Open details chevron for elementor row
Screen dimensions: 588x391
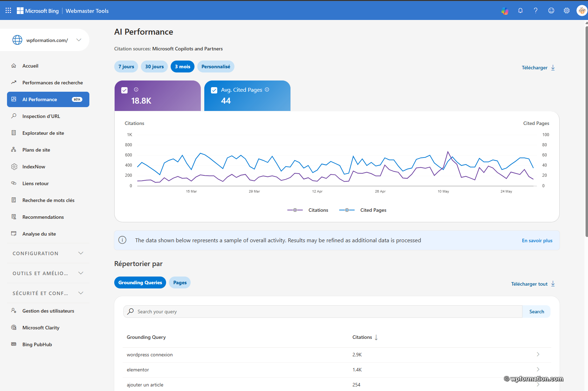pyautogui.click(x=538, y=369)
